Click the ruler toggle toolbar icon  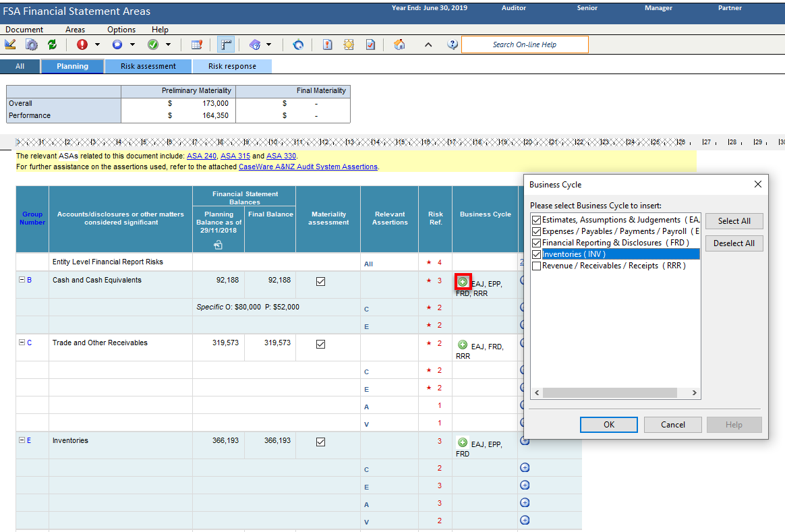click(x=226, y=45)
